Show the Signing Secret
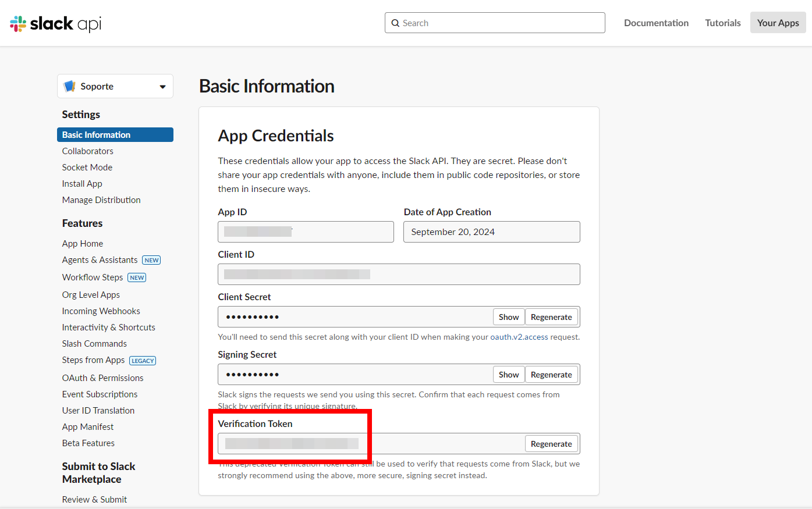 pos(509,375)
